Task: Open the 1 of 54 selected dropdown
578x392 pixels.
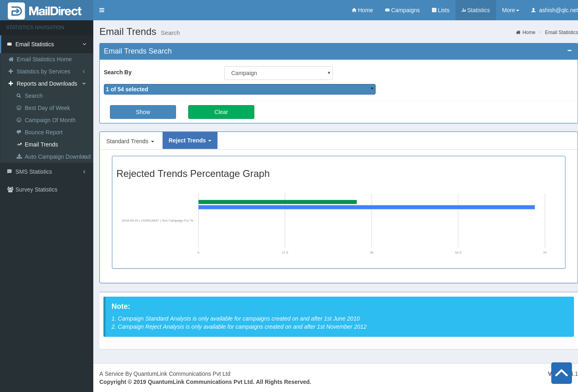Action: click(239, 89)
